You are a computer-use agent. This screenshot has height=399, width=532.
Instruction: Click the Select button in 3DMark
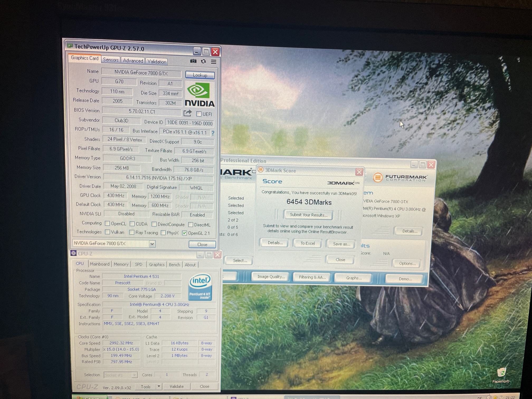tap(240, 260)
